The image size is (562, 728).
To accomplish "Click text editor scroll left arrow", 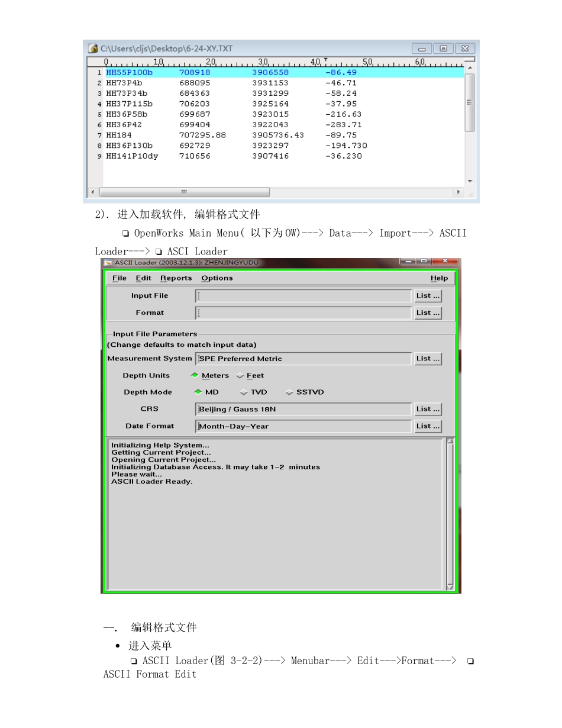I will coord(92,192).
